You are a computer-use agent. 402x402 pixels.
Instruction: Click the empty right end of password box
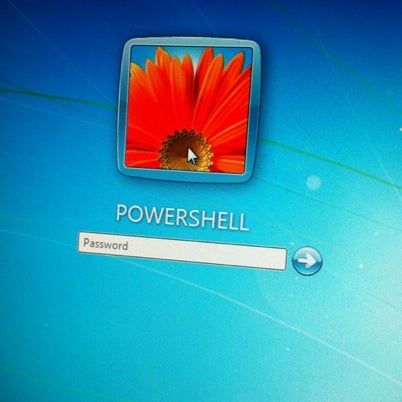tap(253, 258)
